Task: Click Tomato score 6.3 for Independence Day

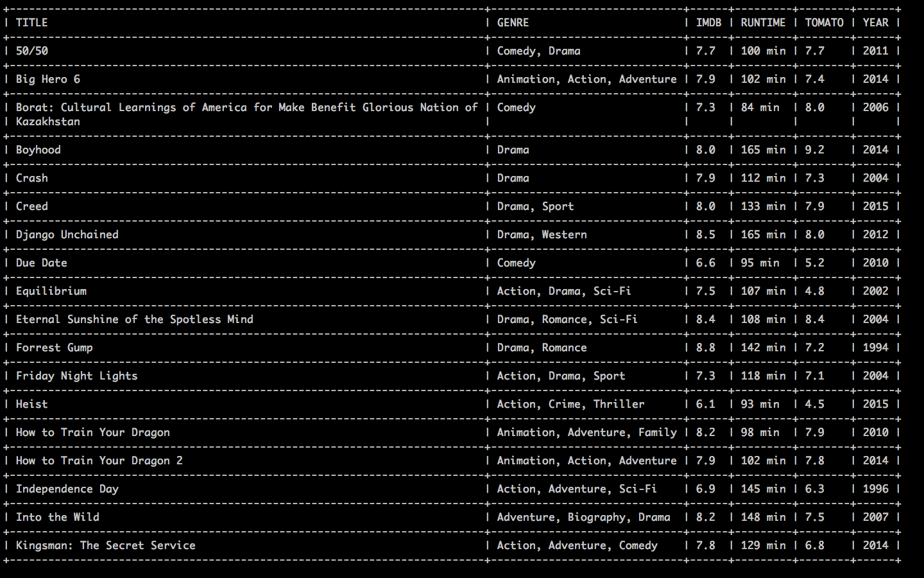Action: pos(815,489)
